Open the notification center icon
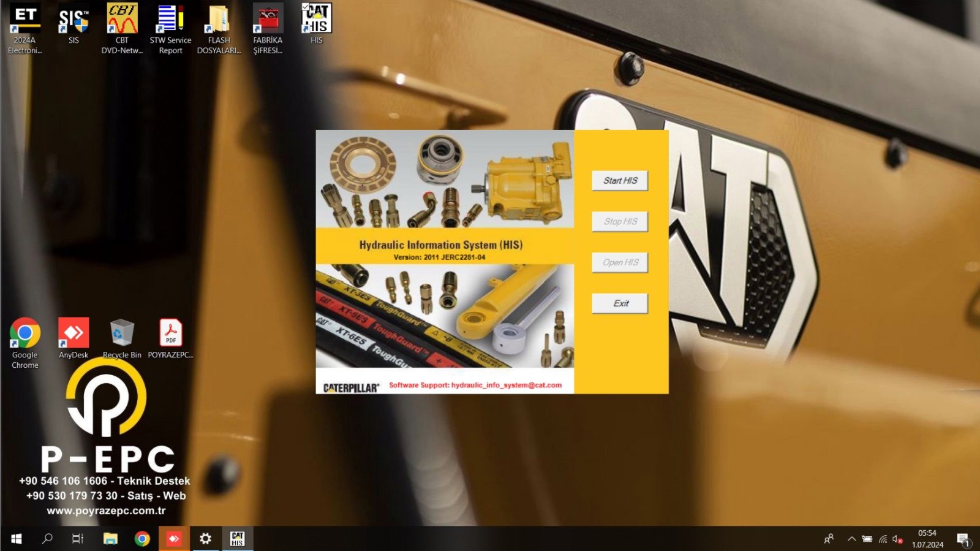 point(963,539)
